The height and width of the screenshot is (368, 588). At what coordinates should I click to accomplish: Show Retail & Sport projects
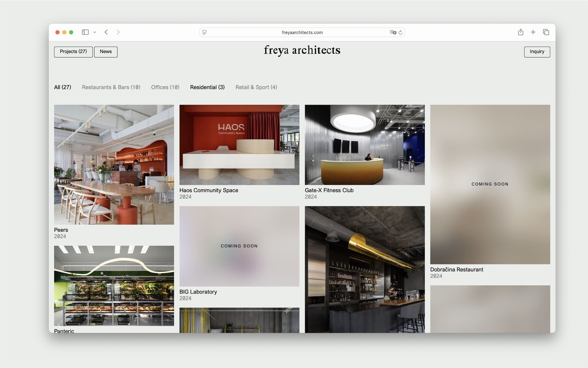[256, 87]
